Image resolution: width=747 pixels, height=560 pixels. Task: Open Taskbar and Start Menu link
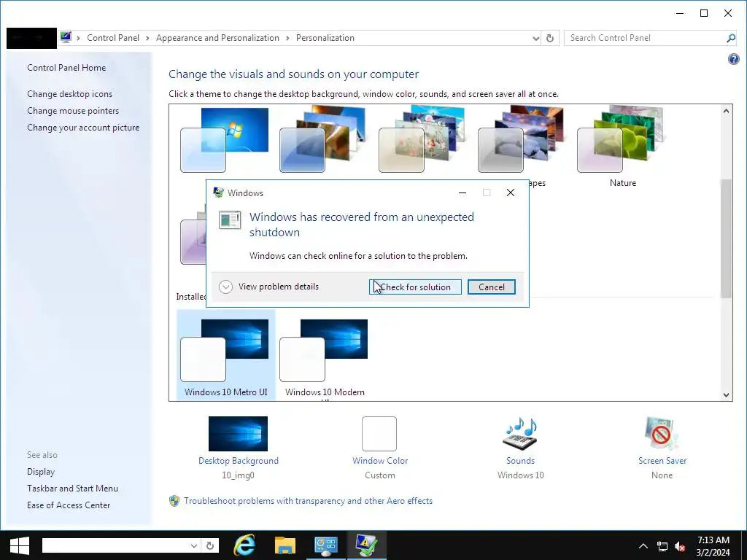pos(72,488)
